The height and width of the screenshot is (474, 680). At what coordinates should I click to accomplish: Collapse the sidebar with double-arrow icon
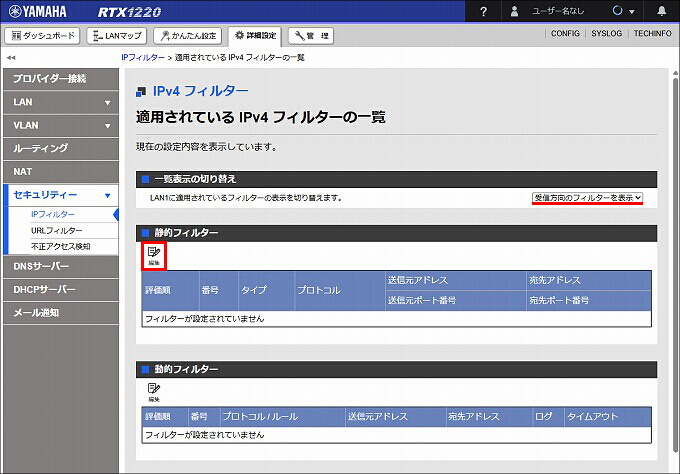[11, 57]
